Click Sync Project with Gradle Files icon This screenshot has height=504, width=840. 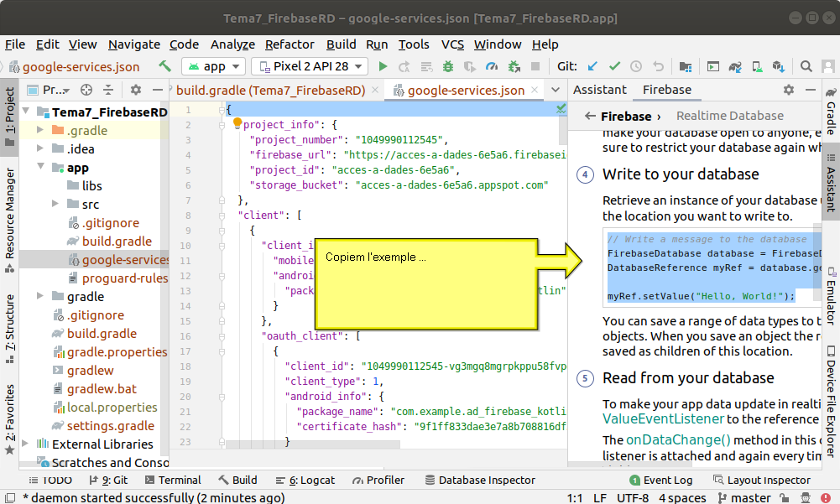pyautogui.click(x=735, y=66)
